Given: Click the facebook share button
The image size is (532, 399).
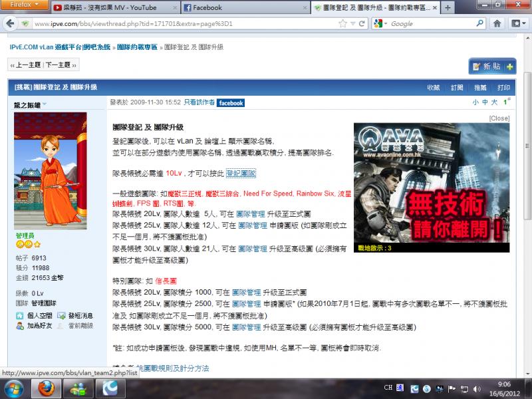Looking at the screenshot, I should 231,103.
